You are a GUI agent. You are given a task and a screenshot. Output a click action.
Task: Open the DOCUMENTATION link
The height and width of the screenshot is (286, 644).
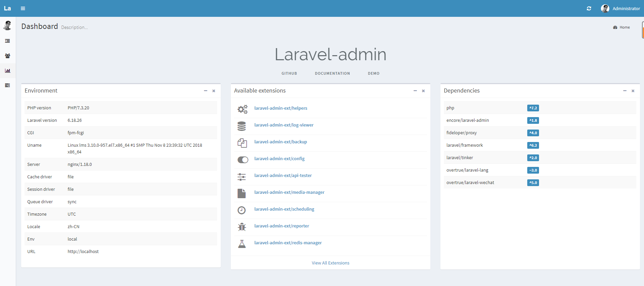pyautogui.click(x=332, y=73)
